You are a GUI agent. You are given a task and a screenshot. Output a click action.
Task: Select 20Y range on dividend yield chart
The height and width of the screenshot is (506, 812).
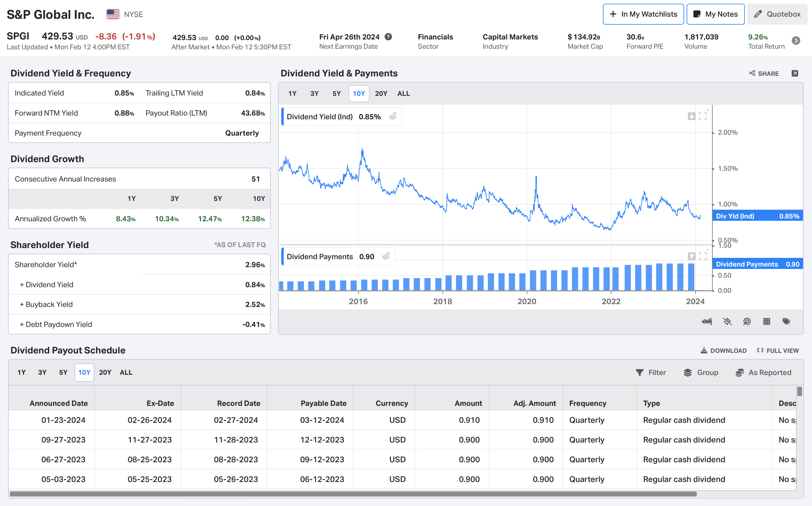(381, 94)
